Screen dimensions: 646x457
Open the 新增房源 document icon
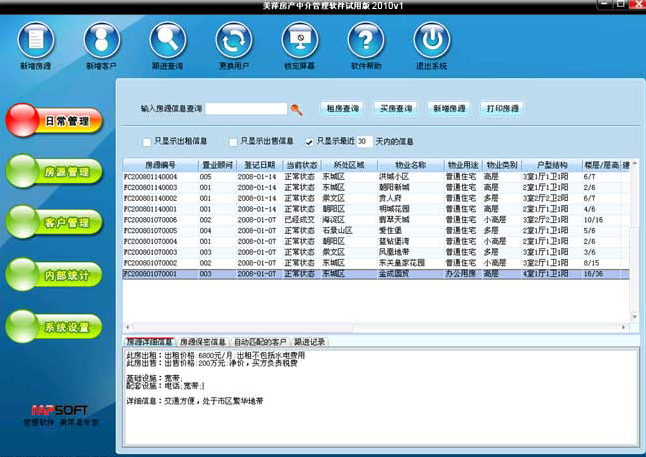tap(36, 40)
